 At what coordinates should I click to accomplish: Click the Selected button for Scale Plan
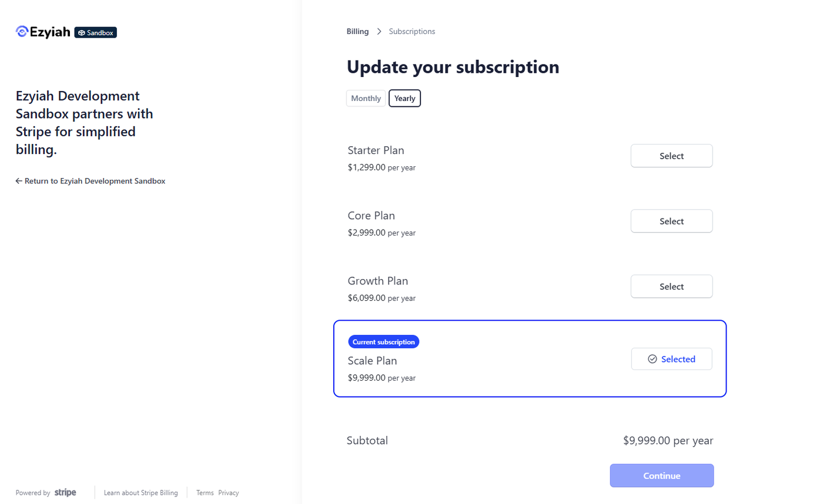pyautogui.click(x=671, y=359)
